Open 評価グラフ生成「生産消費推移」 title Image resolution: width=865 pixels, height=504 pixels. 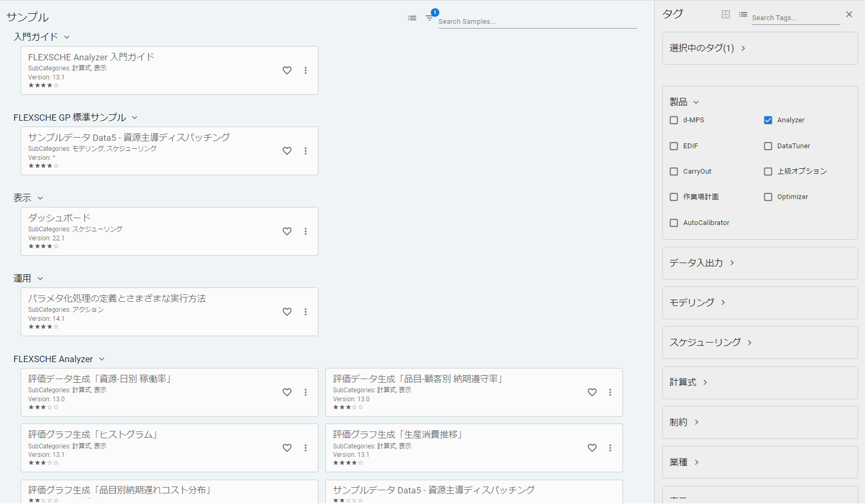click(399, 435)
